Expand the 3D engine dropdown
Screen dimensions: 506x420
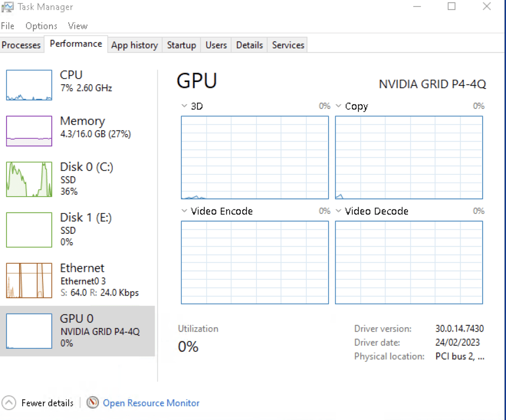pyautogui.click(x=184, y=106)
